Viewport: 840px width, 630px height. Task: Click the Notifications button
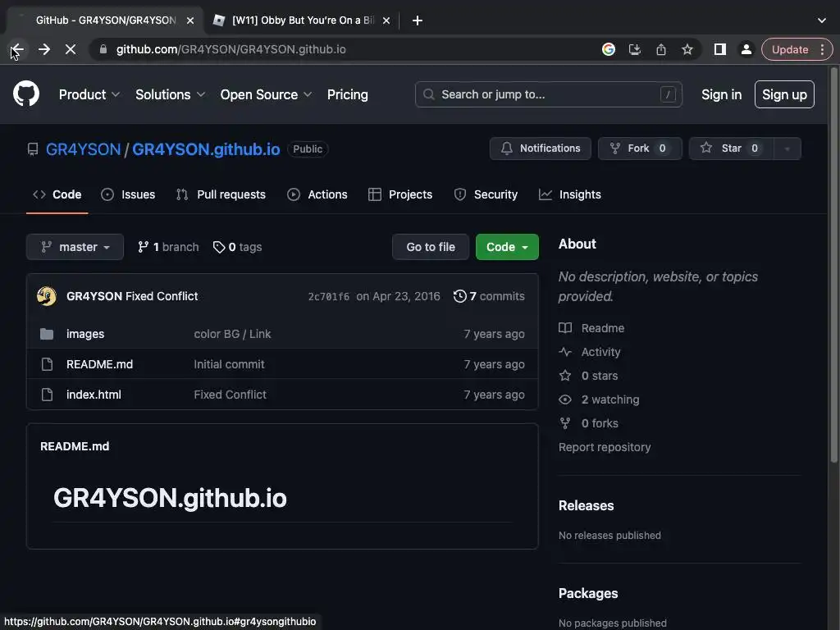(x=541, y=148)
